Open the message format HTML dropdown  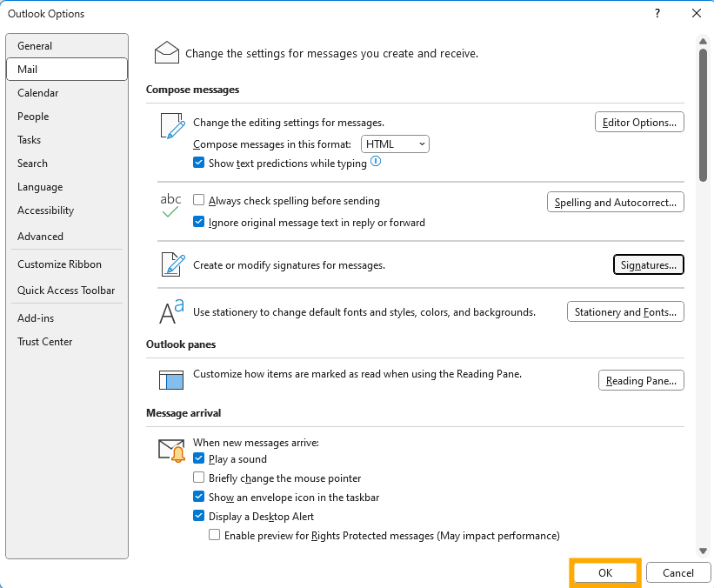(395, 144)
